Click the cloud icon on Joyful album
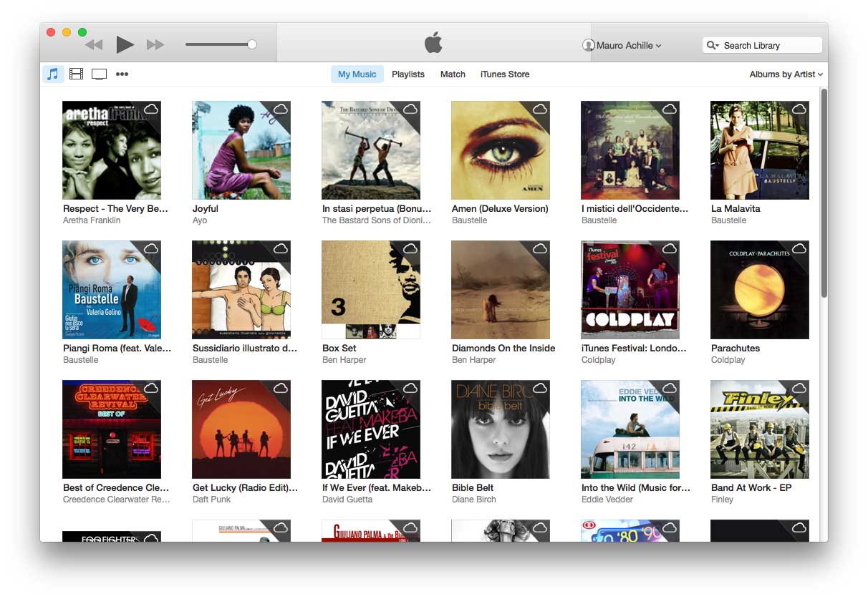Screen dimensions: 868x599 point(281,109)
